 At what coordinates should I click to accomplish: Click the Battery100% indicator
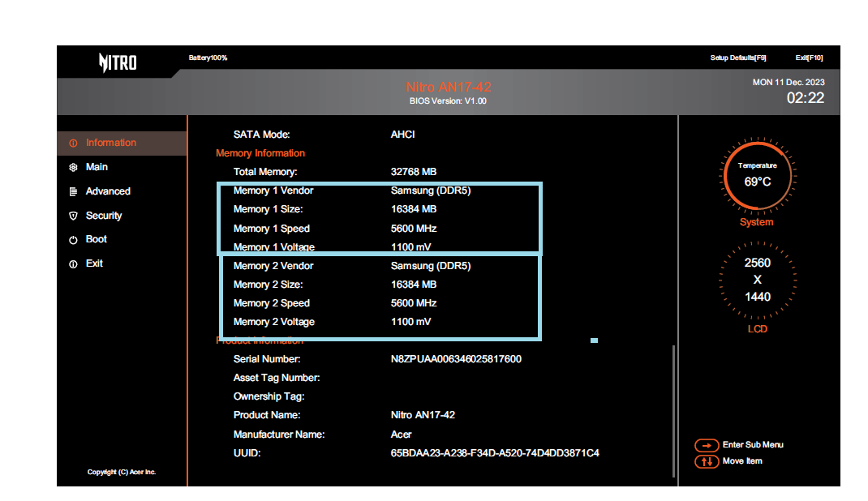208,58
